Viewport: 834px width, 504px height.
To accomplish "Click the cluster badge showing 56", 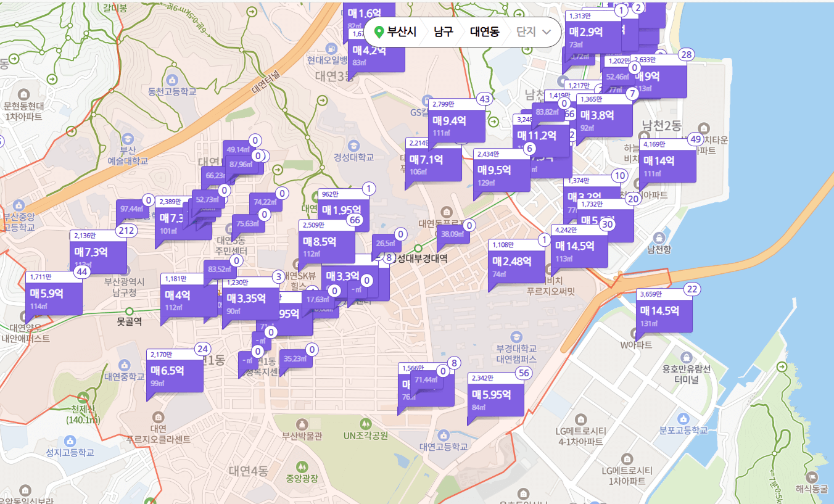I will pyautogui.click(x=524, y=372).
